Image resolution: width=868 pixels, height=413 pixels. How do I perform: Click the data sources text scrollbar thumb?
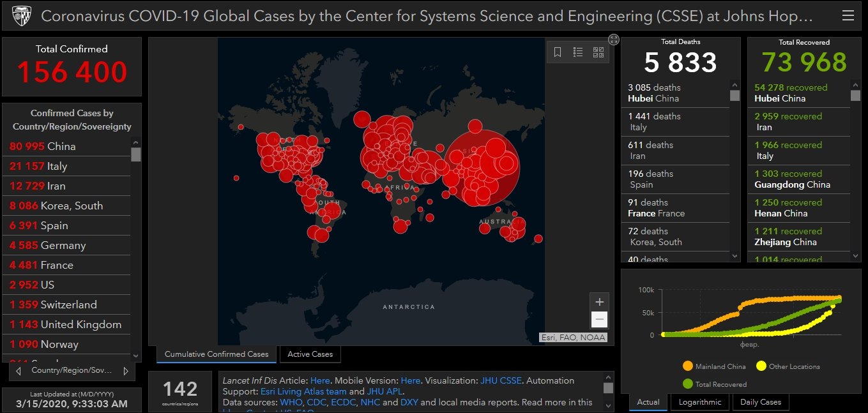click(x=608, y=387)
